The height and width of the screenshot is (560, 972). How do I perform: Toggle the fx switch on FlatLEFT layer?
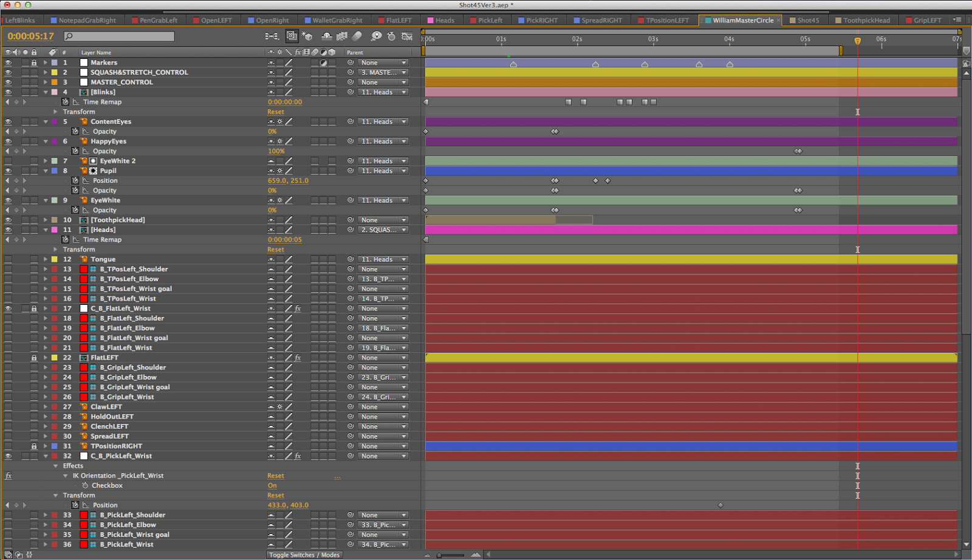click(298, 358)
